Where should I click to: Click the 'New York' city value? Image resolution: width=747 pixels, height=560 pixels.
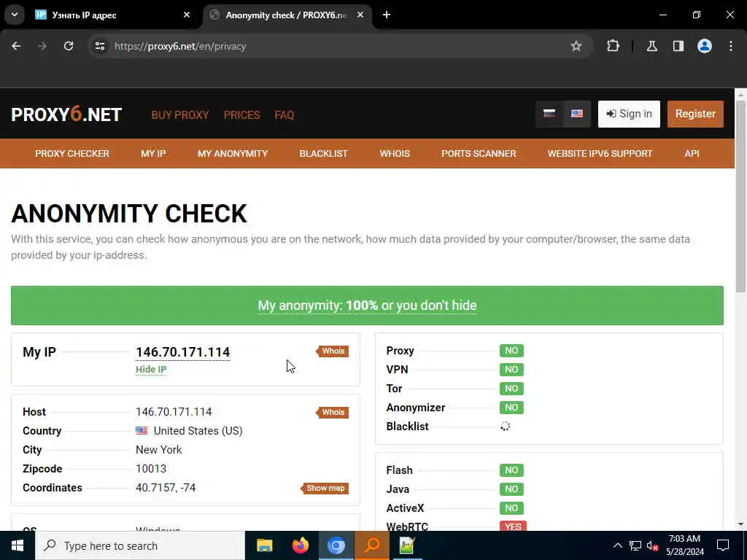(x=158, y=450)
